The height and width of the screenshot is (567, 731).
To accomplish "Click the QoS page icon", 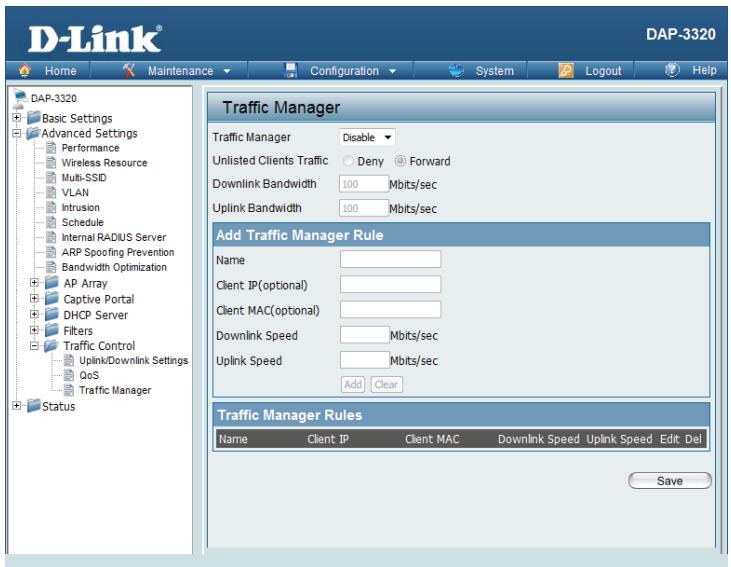I will [x=69, y=375].
